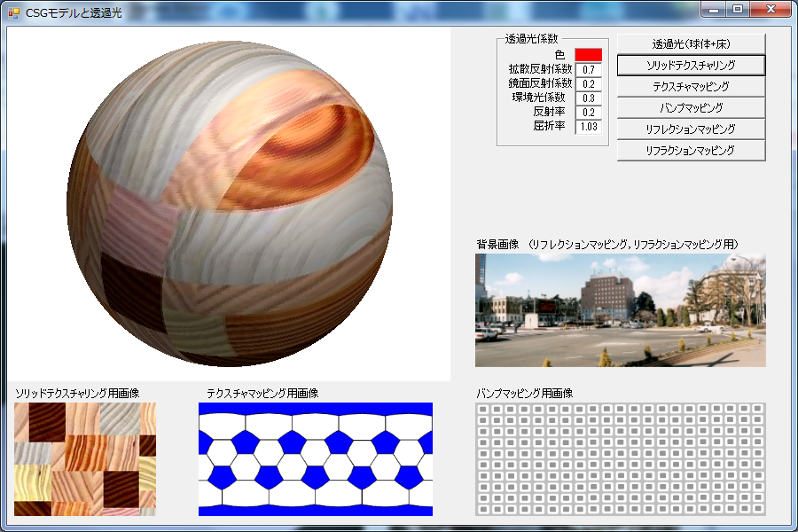Click the 拡散反射係数 label text
The height and width of the screenshot is (532, 798).
[x=540, y=69]
